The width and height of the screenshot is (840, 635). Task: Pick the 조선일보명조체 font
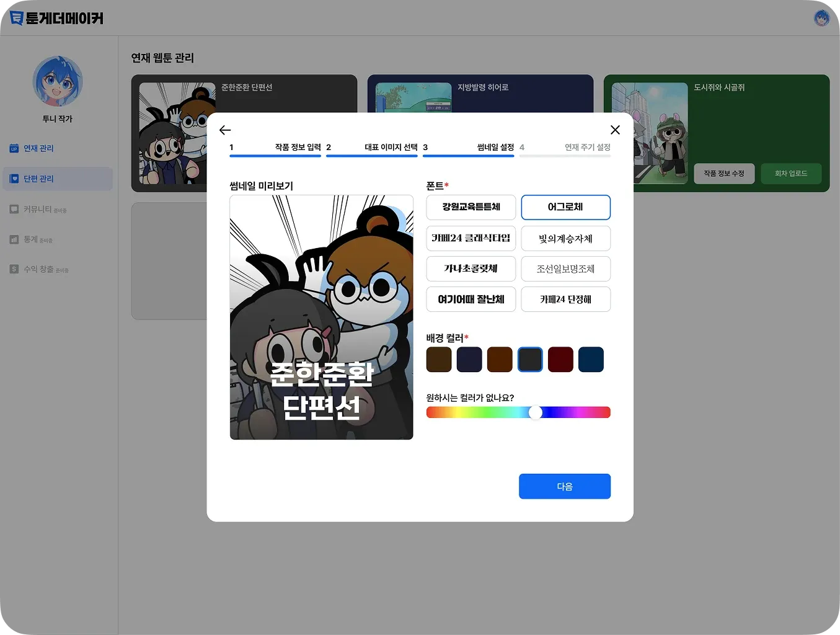pos(565,269)
